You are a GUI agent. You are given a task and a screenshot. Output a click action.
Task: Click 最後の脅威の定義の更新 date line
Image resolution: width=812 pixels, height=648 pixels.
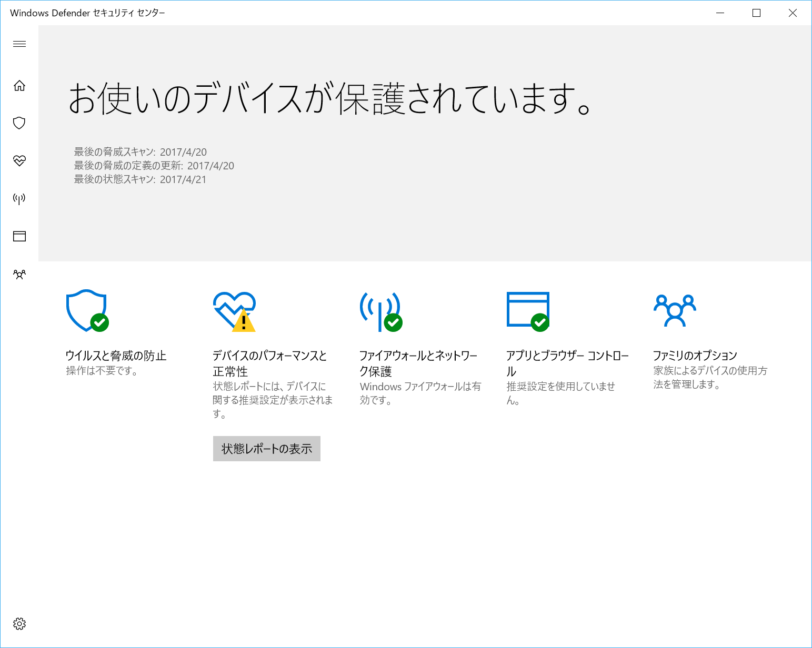point(154,166)
